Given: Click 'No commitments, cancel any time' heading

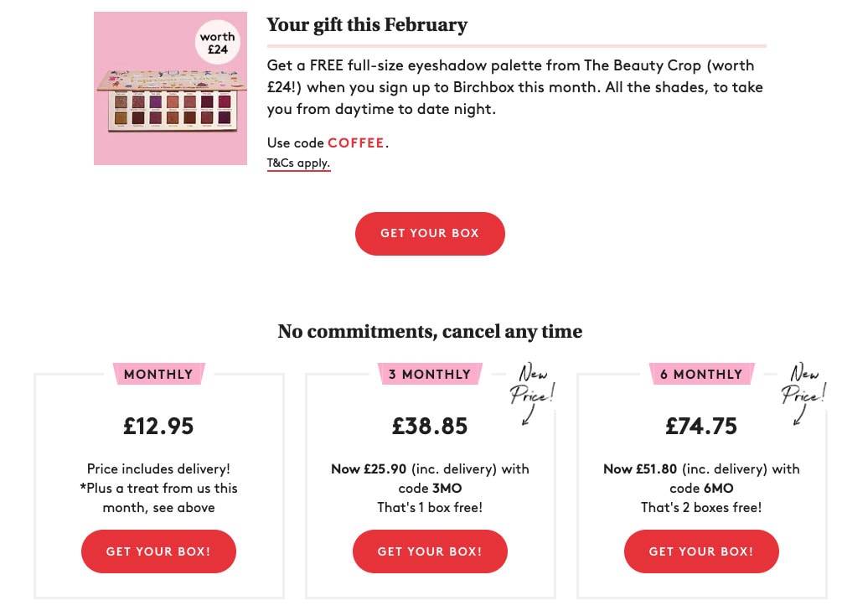Looking at the screenshot, I should click(x=430, y=331).
